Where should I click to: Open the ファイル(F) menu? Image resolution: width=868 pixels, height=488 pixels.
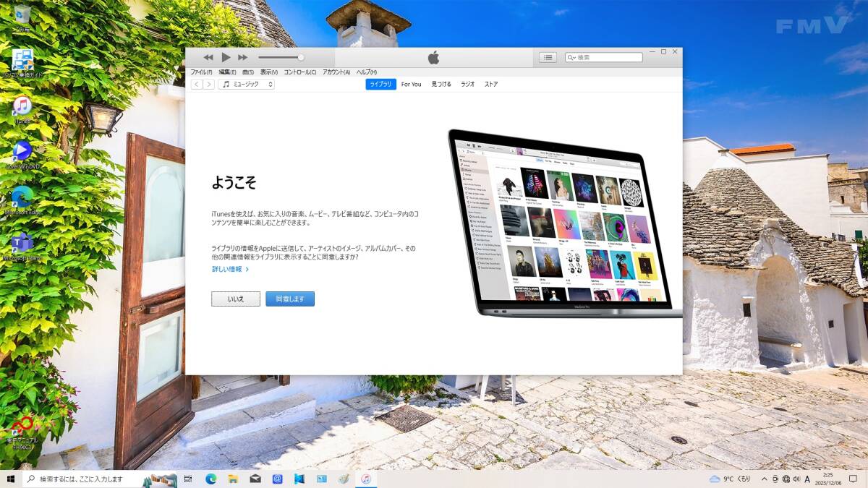[x=201, y=72]
